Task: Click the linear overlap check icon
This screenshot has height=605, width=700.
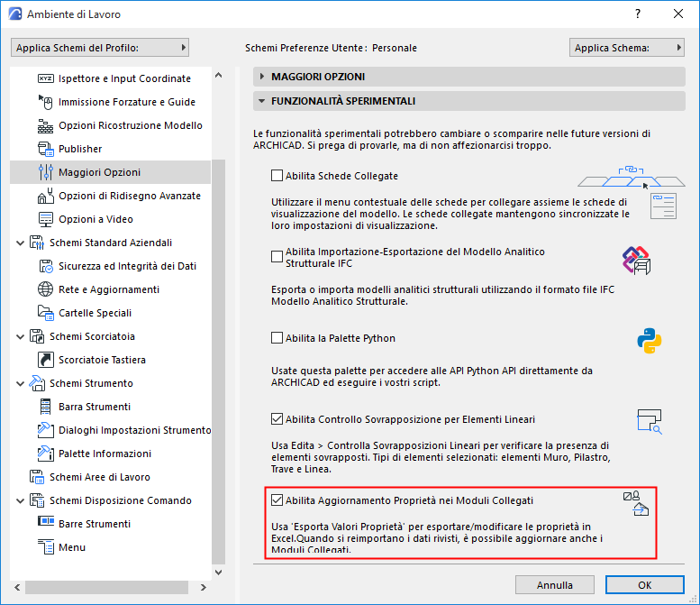Action: click(650, 422)
